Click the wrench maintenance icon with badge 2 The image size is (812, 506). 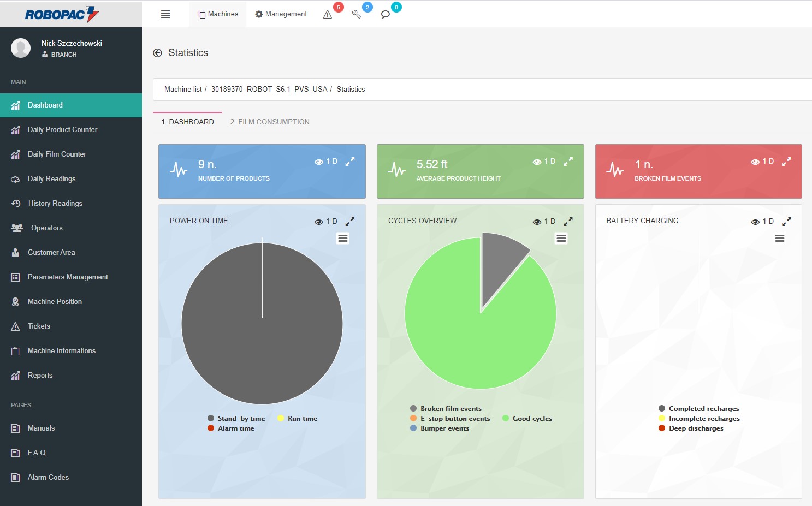tap(357, 14)
